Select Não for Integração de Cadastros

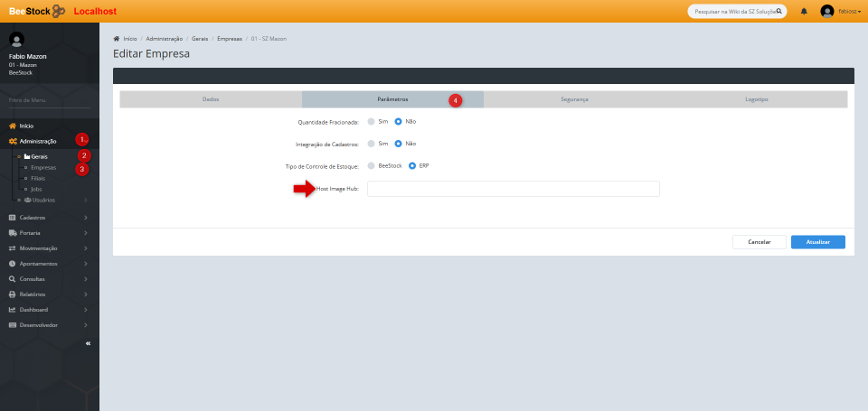pos(398,144)
